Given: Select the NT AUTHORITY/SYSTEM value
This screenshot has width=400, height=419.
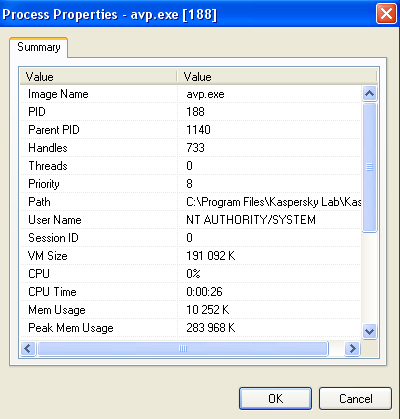Looking at the screenshot, I should [x=251, y=220].
